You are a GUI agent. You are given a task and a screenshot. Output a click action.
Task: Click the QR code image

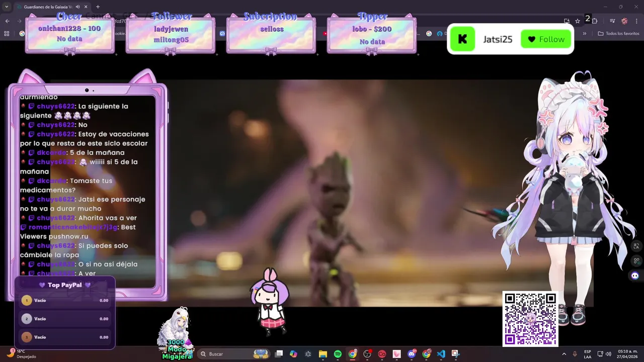pos(530,319)
